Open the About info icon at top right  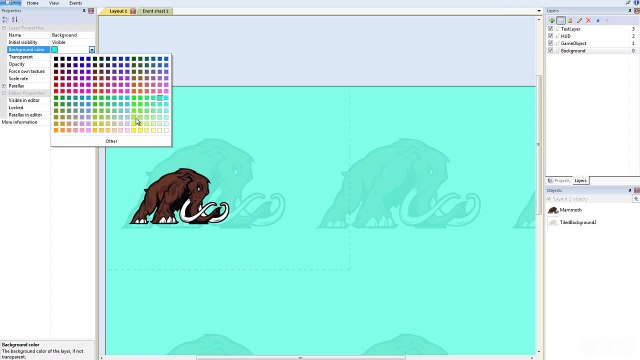(x=637, y=2)
